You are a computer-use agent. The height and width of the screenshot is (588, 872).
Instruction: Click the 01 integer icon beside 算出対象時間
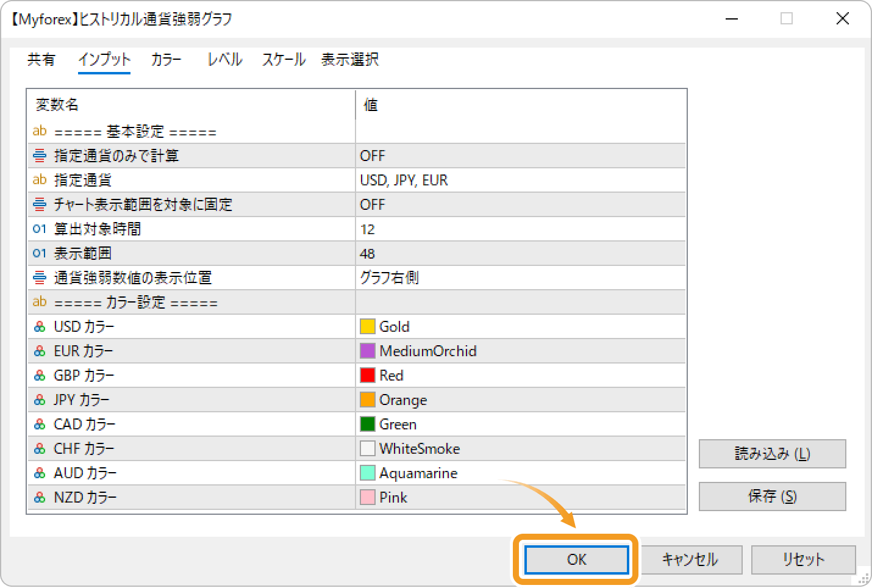point(39,229)
